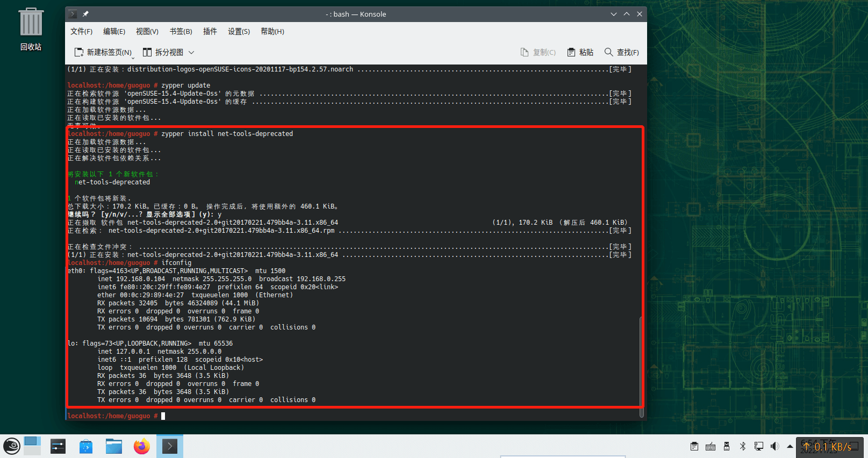
Task: Launch Firefox from the taskbar
Action: (142, 446)
